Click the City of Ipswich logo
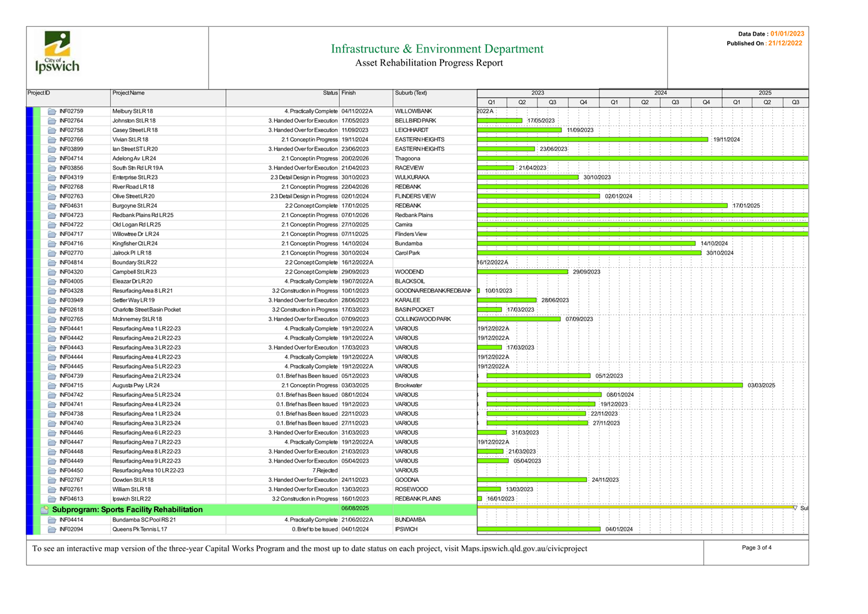868x614 pixels. 58,53
